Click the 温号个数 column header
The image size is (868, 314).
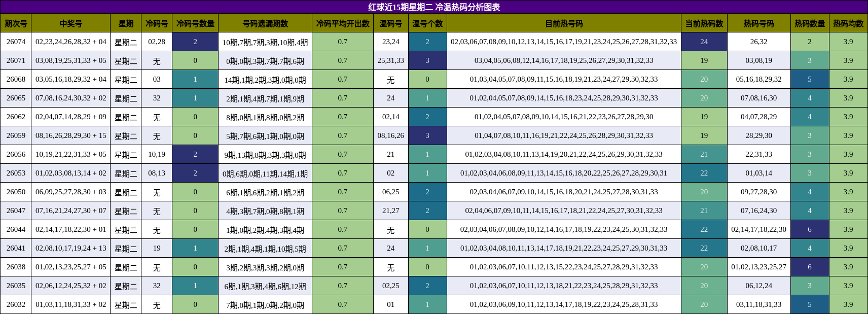pyautogui.click(x=427, y=23)
